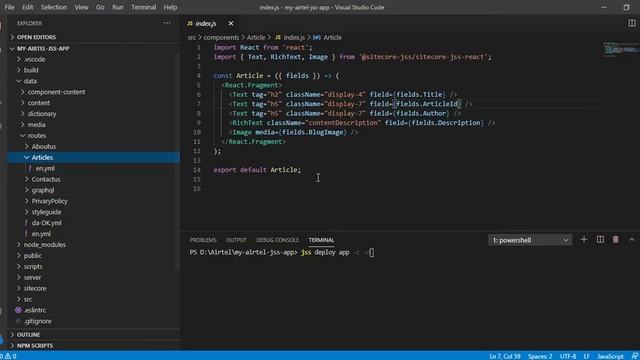
Task: Open the File menu
Action: [9, 7]
